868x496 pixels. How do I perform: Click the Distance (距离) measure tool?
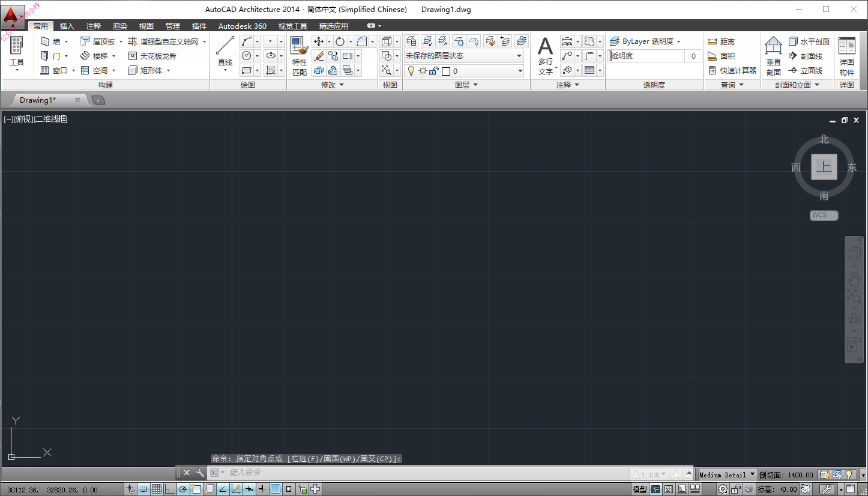click(x=722, y=41)
